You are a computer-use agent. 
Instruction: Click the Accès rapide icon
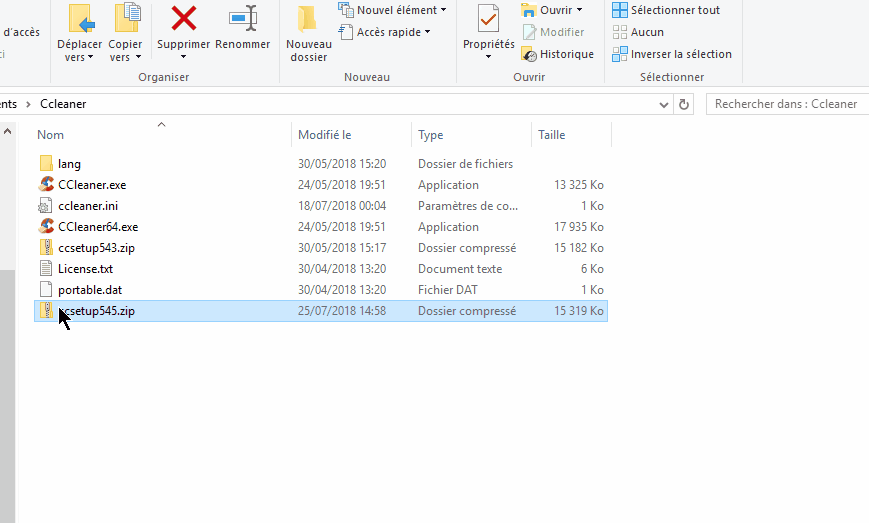pyautogui.click(x=346, y=32)
